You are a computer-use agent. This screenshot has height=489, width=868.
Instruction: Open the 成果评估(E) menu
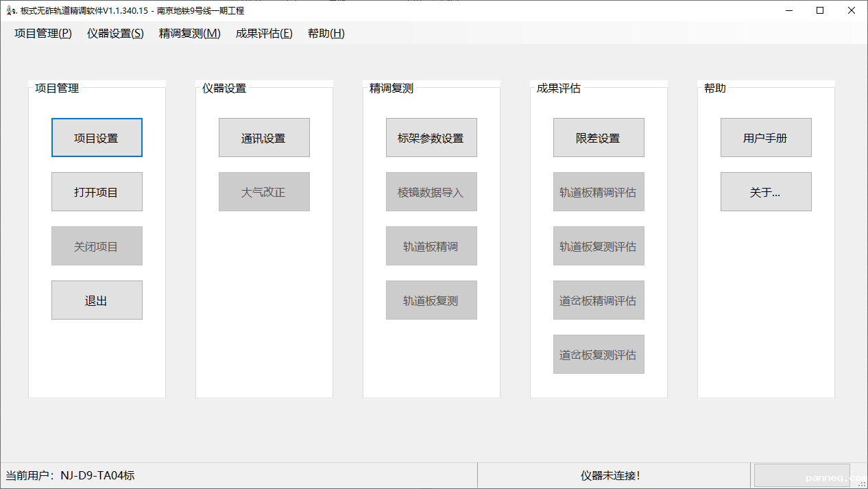(264, 34)
